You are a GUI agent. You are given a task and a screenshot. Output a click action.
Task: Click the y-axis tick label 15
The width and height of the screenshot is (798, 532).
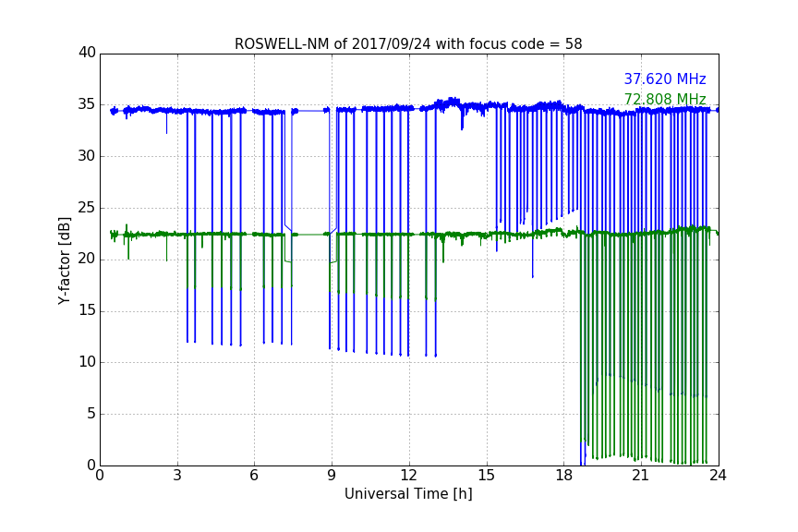(x=87, y=310)
